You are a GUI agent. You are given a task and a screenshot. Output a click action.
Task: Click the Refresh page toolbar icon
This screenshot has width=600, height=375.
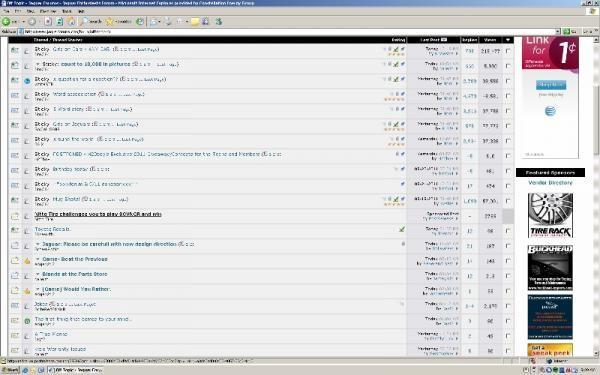(60, 22)
